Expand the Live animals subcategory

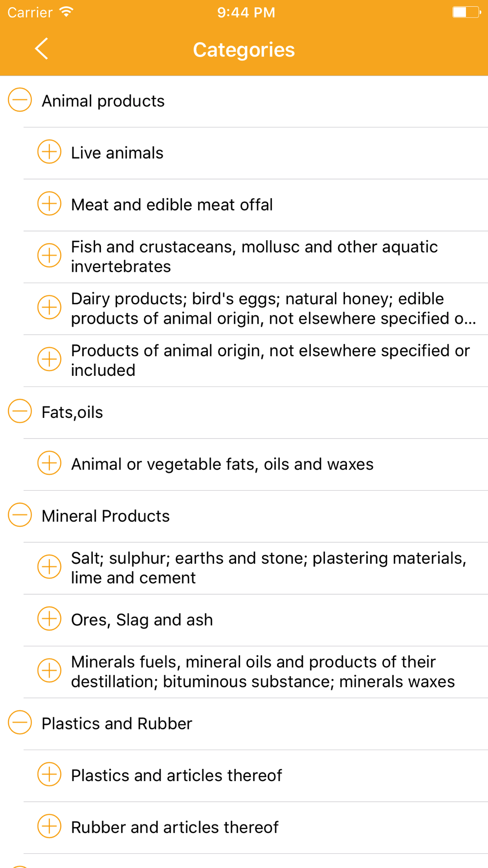coord(49,152)
